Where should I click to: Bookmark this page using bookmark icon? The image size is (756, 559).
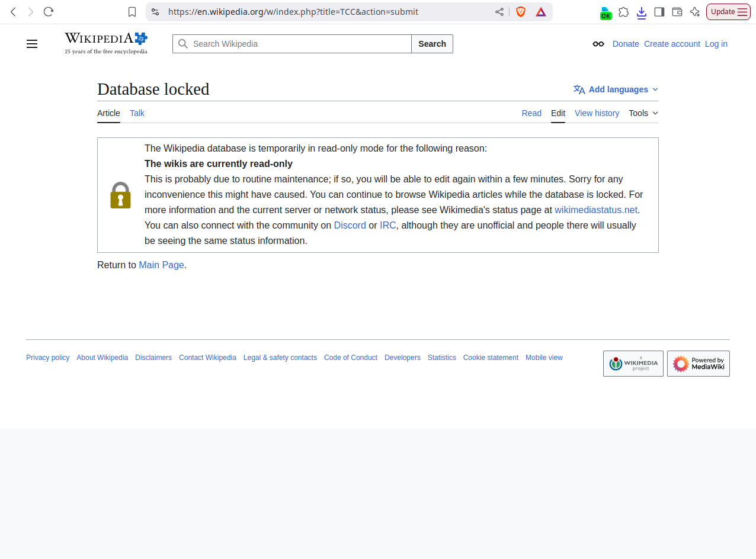tap(132, 12)
